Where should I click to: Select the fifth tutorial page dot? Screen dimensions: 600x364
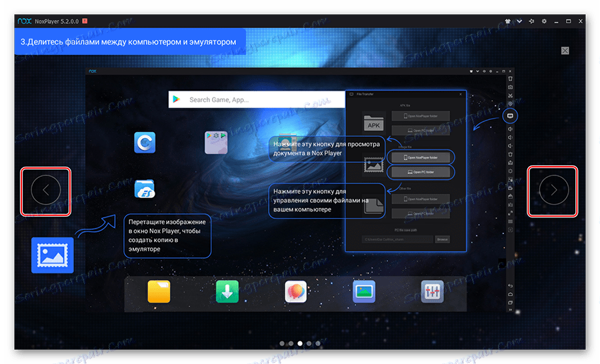(x=317, y=343)
